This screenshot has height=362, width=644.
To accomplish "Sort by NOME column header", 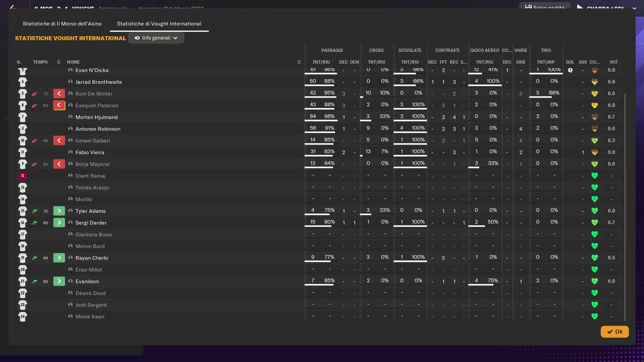I will (73, 62).
